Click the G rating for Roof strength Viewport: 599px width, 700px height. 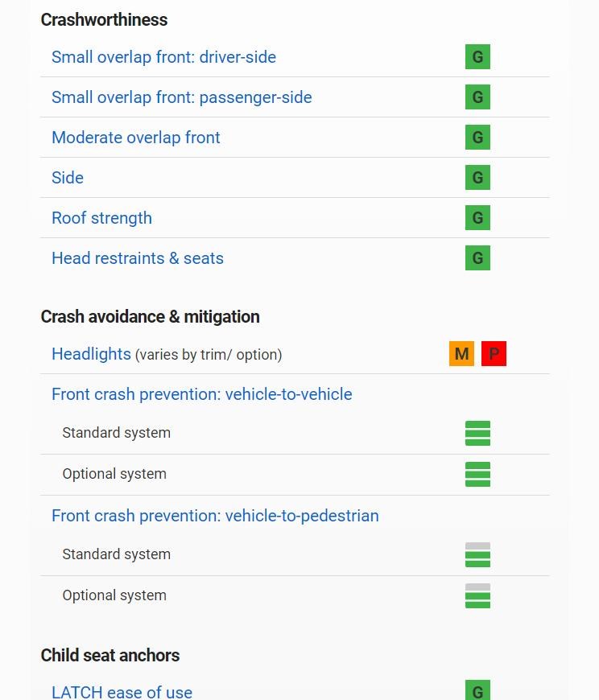point(477,217)
